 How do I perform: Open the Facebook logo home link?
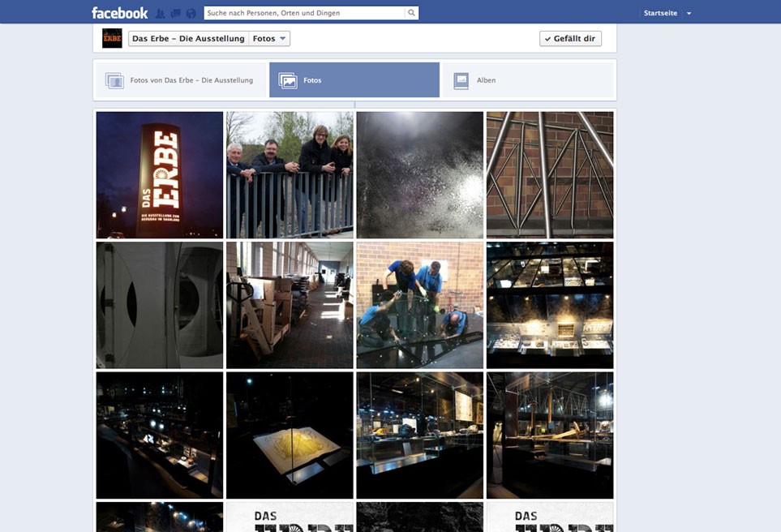point(119,13)
